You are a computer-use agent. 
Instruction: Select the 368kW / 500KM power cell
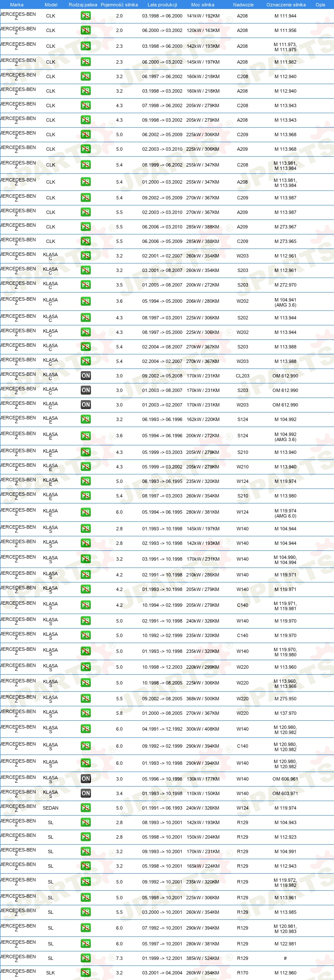(x=203, y=699)
